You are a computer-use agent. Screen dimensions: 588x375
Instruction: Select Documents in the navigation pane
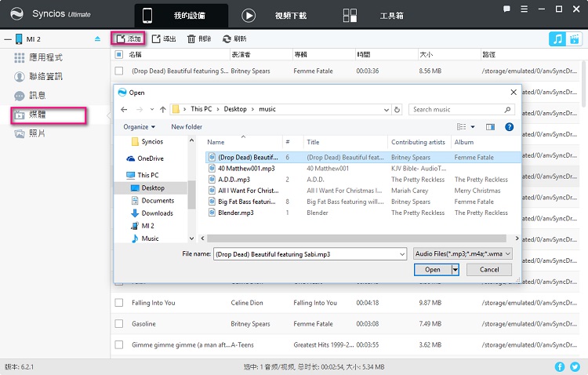153,201
